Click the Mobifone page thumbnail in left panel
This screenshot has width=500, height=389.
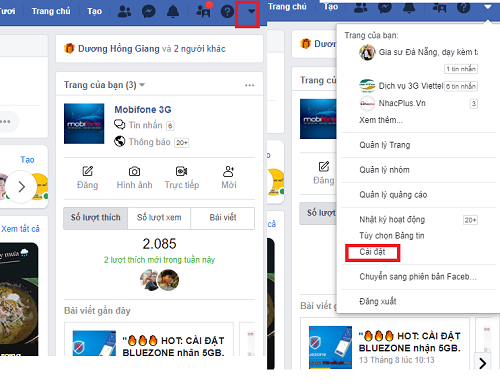[x=84, y=124]
